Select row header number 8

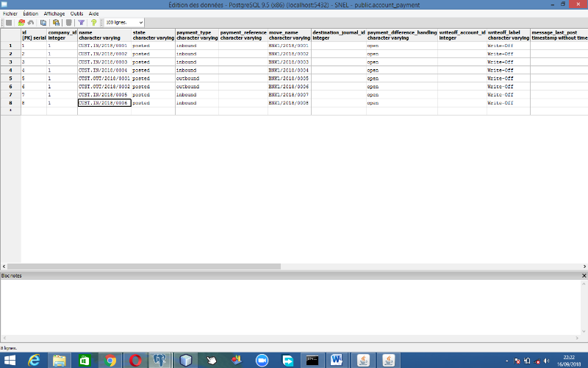[x=10, y=103]
